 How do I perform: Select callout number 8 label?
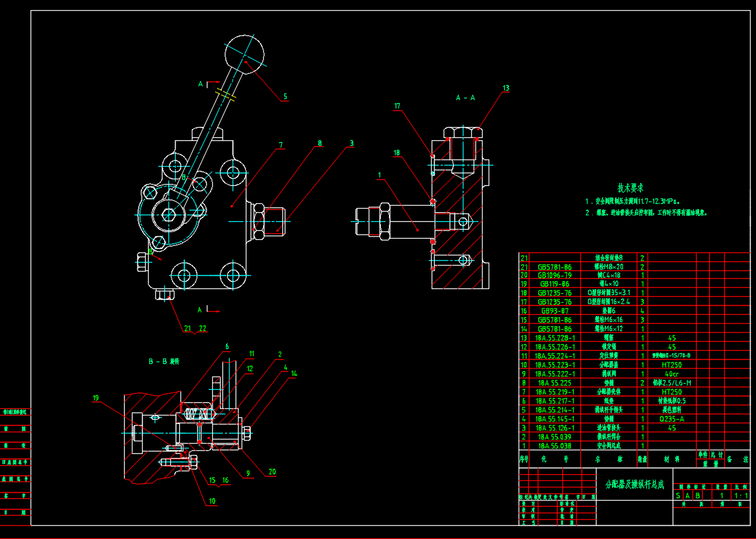point(320,143)
